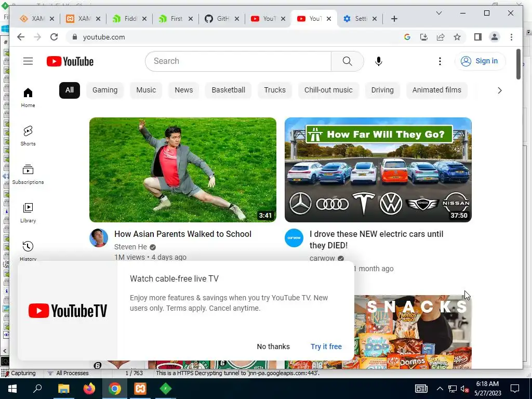The width and height of the screenshot is (532, 399).
Task: Open Chrome three-dot menu
Action: click(511, 37)
